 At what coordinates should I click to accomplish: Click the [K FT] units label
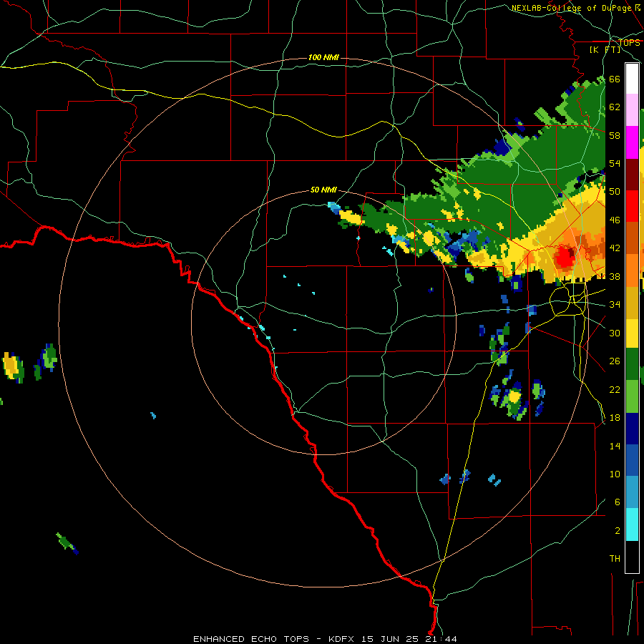coord(605,49)
